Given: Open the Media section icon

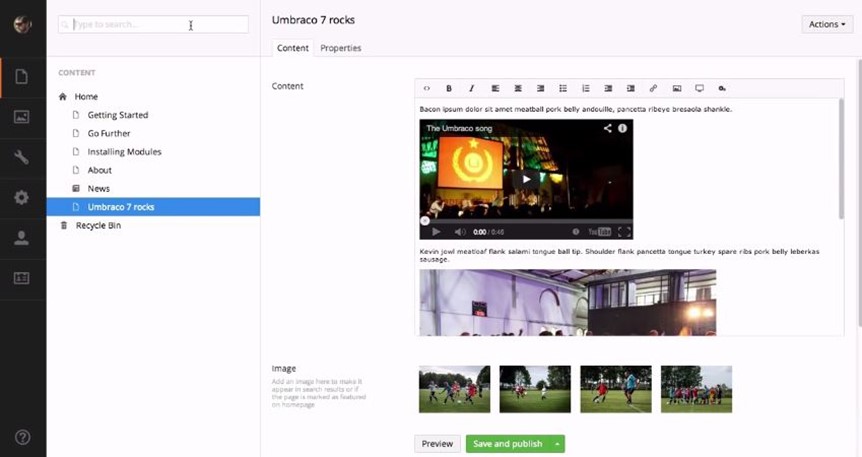Looking at the screenshot, I should (21, 117).
